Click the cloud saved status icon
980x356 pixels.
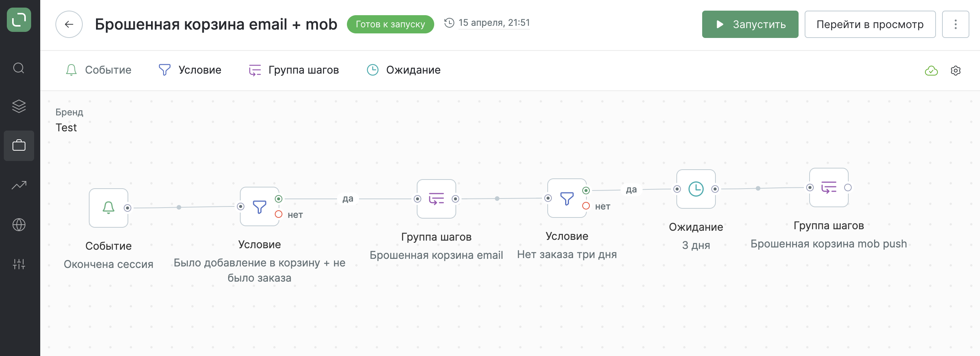point(931,70)
